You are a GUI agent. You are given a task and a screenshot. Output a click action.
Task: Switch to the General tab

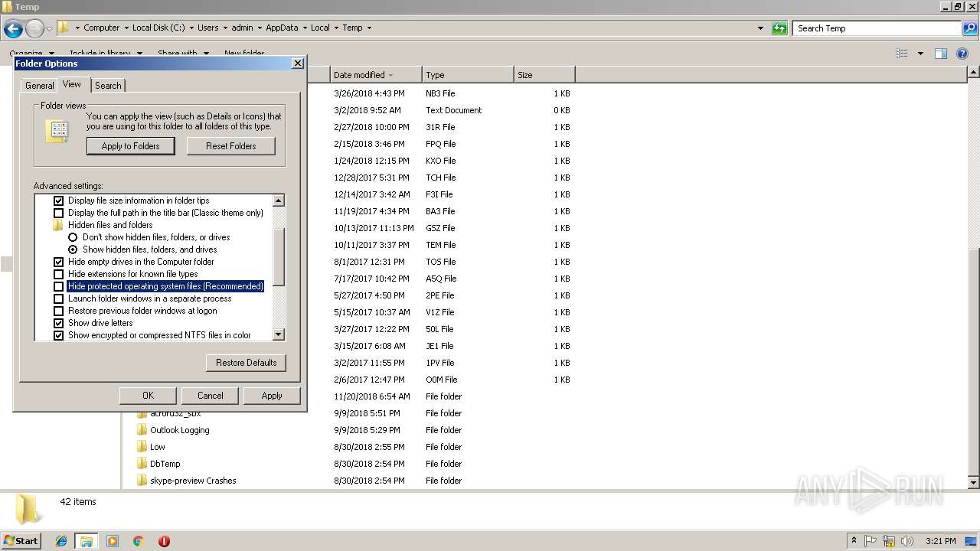39,86
